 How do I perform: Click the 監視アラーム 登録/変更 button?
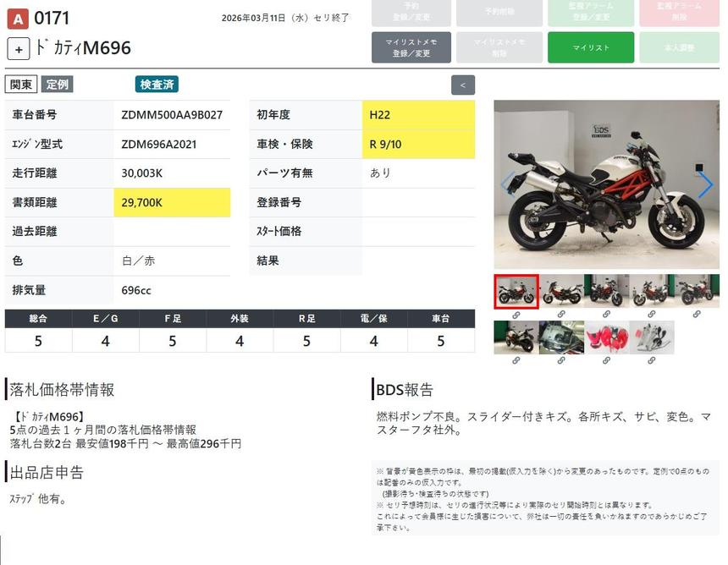590,13
